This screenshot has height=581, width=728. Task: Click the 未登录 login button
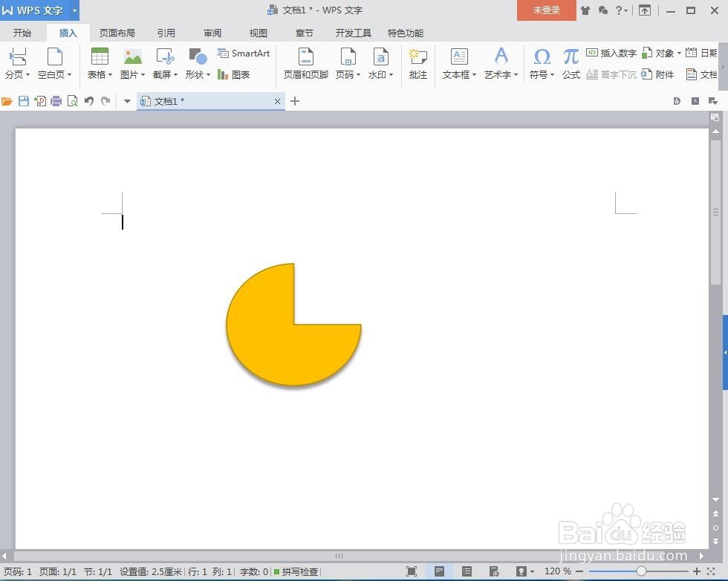(547, 10)
